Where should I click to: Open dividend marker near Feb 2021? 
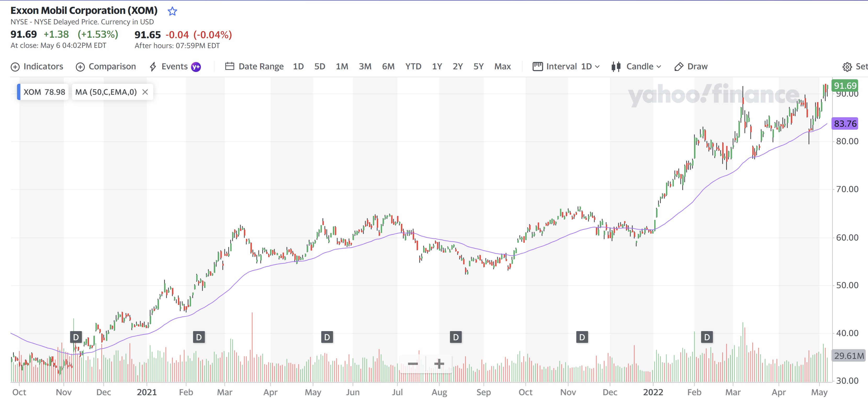tap(199, 337)
